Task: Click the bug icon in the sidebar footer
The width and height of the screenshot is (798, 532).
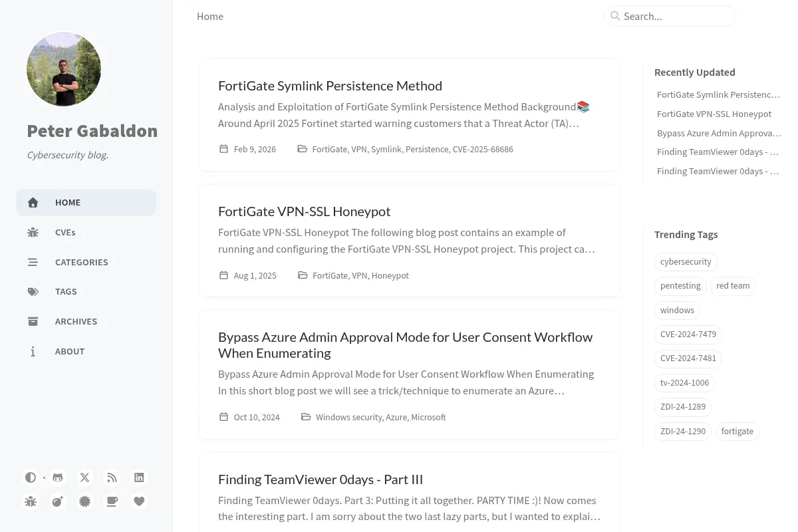Action: tap(31, 501)
